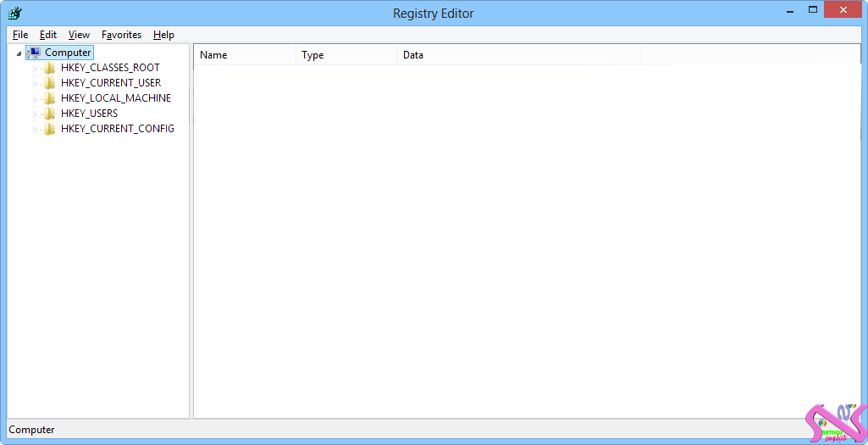Expand the HKEY_LOCAL_MACHINE key

click(35, 99)
